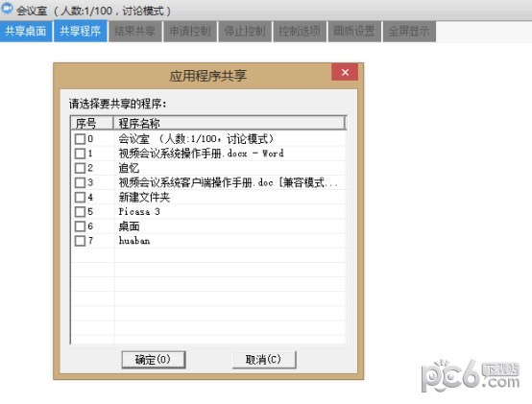532x404 pixels.
Task: Select the 视频会议系统操作手册.docx - Word entry
Action: click(202, 154)
